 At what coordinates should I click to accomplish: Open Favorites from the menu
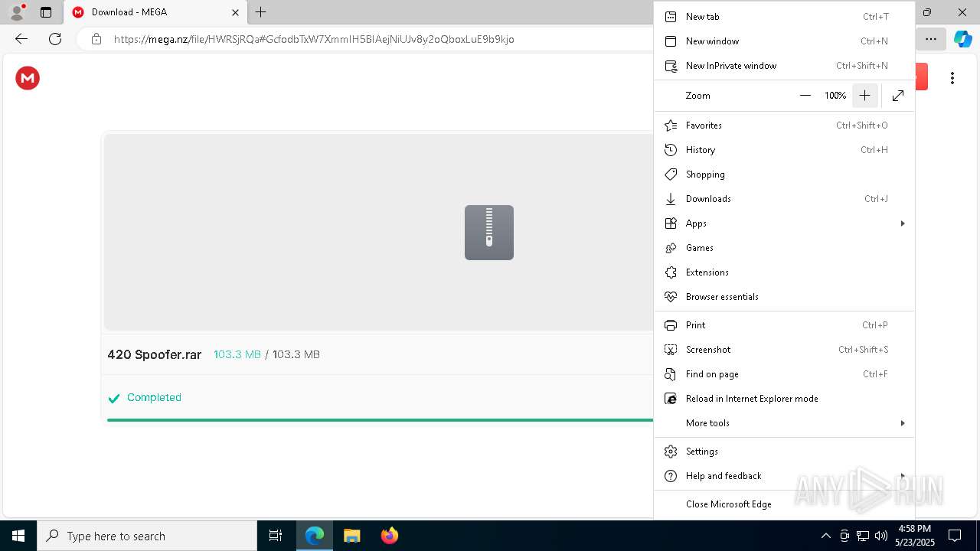(x=784, y=126)
